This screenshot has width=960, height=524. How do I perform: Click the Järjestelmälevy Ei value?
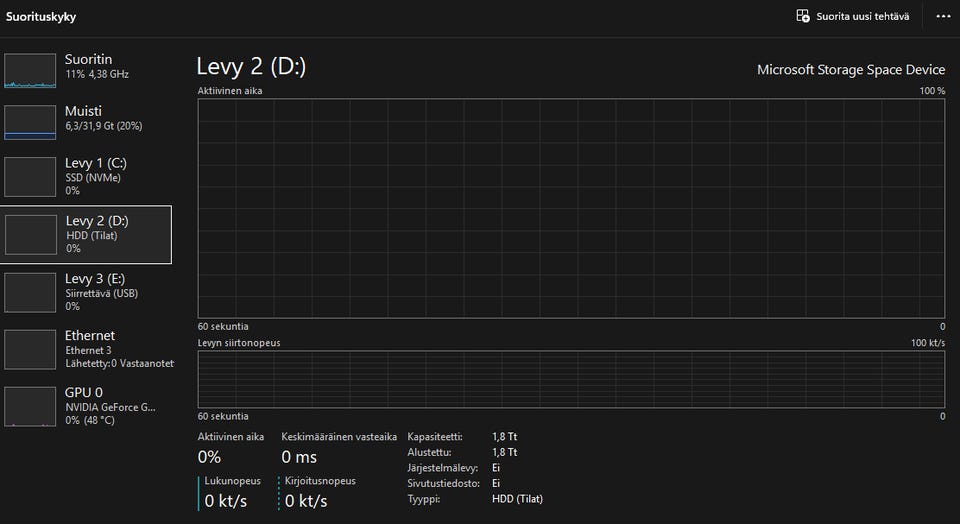pyautogui.click(x=496, y=468)
